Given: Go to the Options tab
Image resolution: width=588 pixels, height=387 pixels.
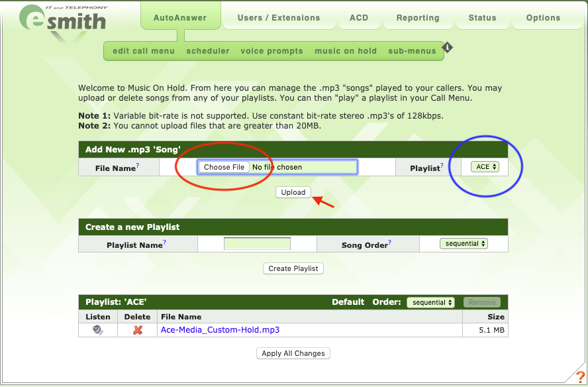Looking at the screenshot, I should (543, 18).
